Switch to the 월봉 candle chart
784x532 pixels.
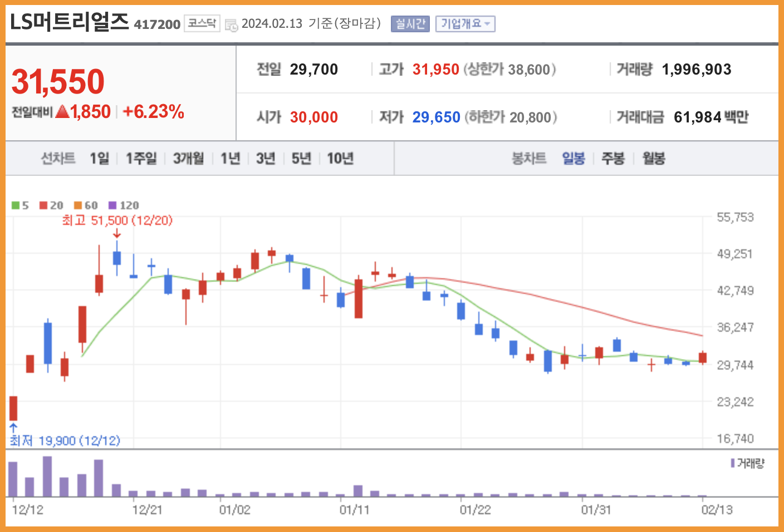(x=654, y=159)
